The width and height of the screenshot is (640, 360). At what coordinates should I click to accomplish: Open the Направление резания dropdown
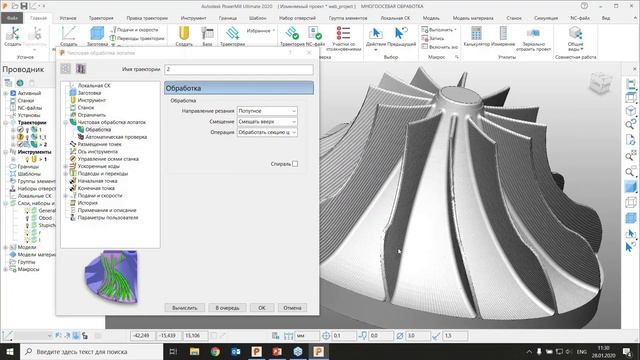267,111
